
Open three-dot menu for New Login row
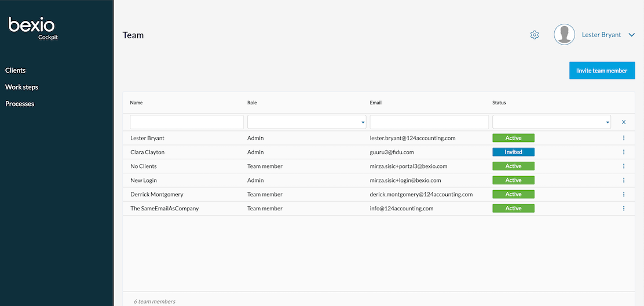[x=624, y=180]
